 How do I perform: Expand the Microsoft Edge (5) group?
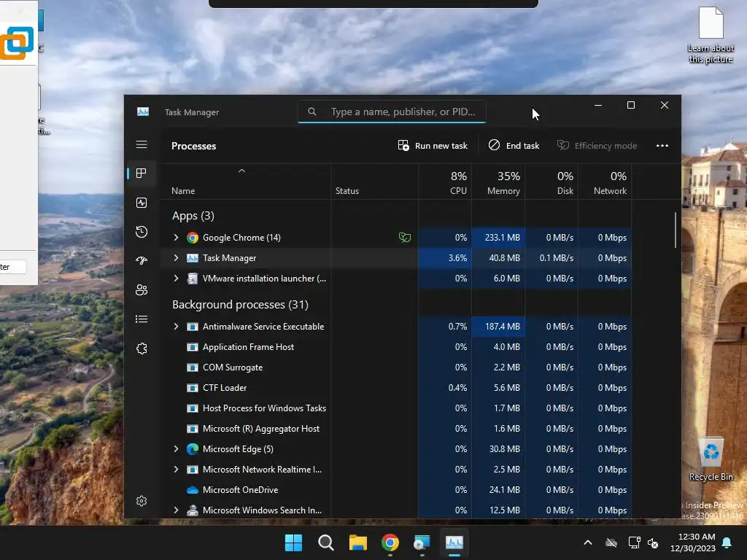point(176,449)
